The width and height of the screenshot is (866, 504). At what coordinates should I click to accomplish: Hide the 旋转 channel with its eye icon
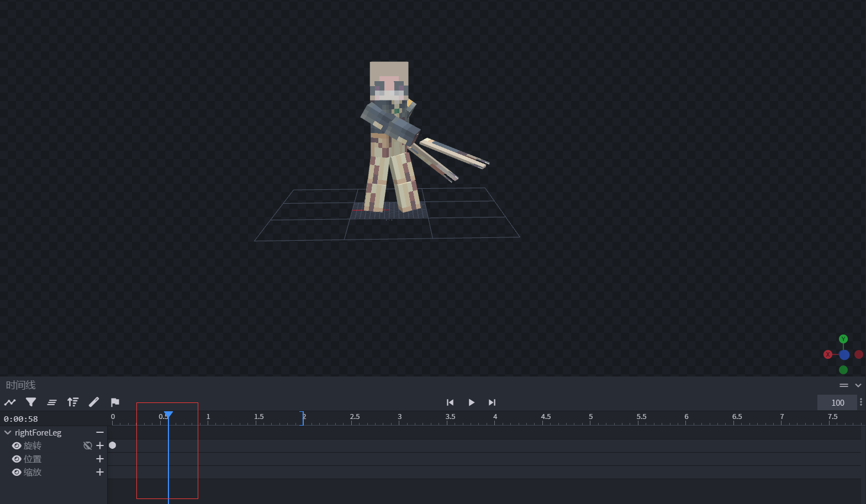tap(17, 445)
